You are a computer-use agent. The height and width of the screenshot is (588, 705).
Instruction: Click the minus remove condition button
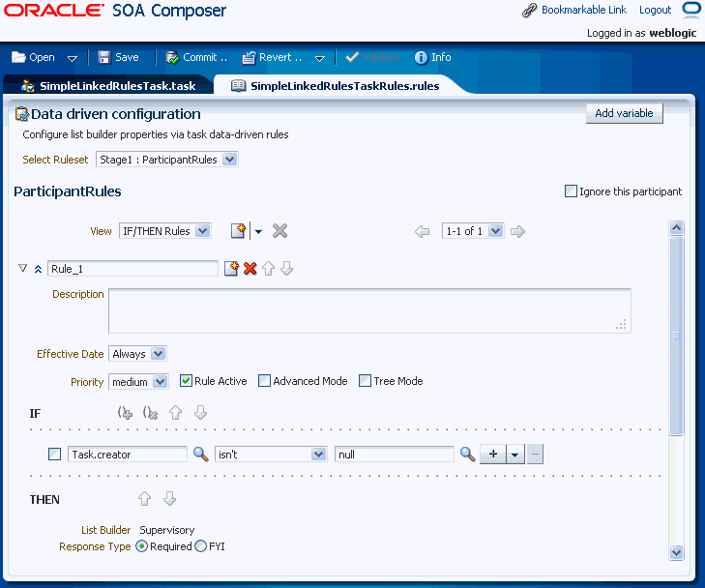[x=535, y=454]
